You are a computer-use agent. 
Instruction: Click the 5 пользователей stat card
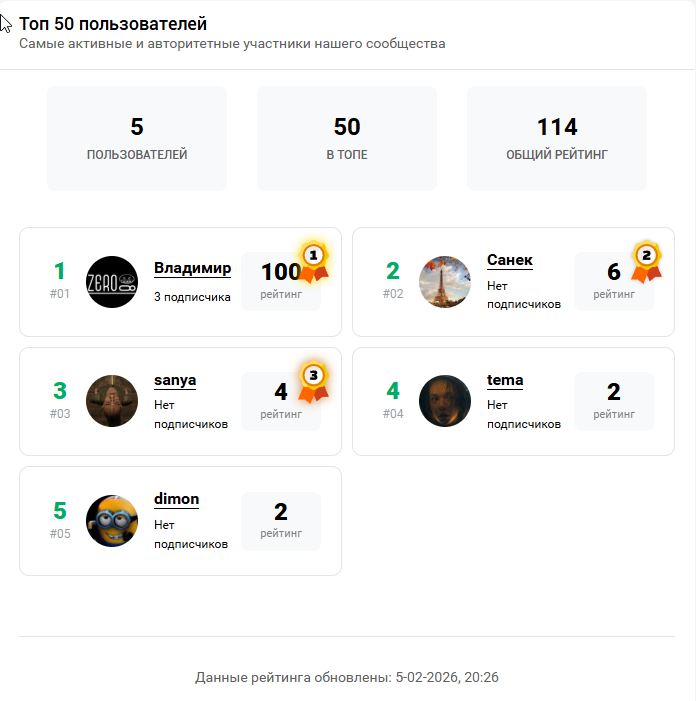point(137,138)
